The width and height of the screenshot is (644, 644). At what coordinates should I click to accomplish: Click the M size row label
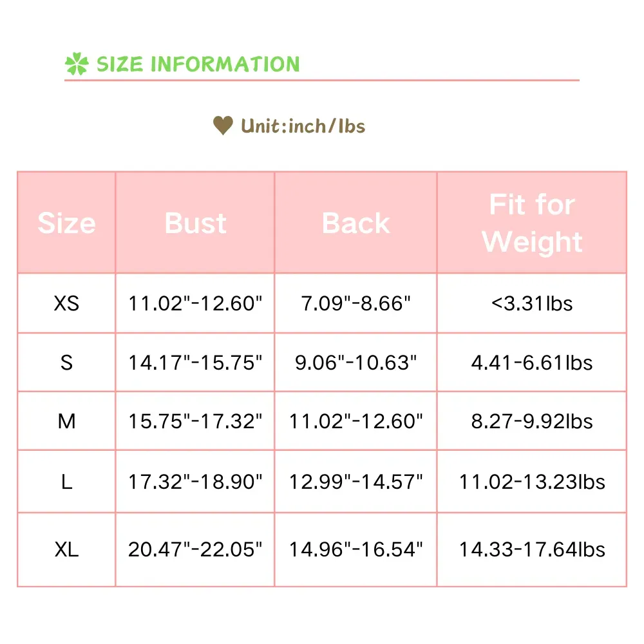pos(66,421)
